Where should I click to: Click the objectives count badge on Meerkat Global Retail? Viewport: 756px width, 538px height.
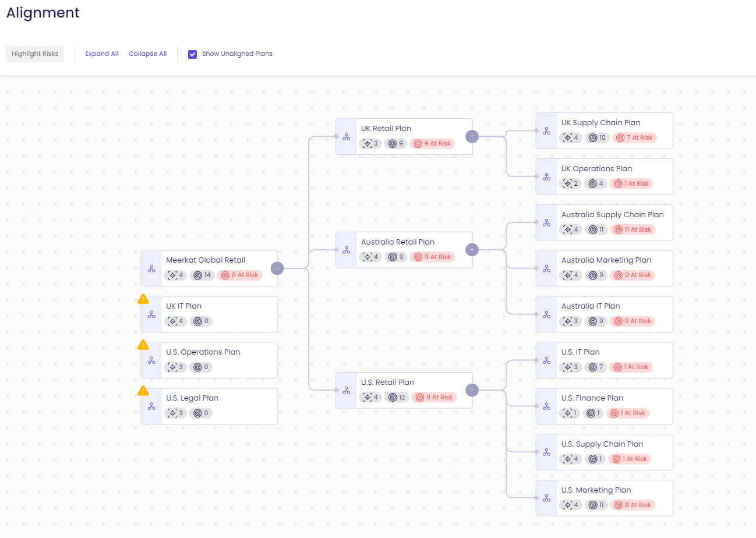pyautogui.click(x=202, y=275)
